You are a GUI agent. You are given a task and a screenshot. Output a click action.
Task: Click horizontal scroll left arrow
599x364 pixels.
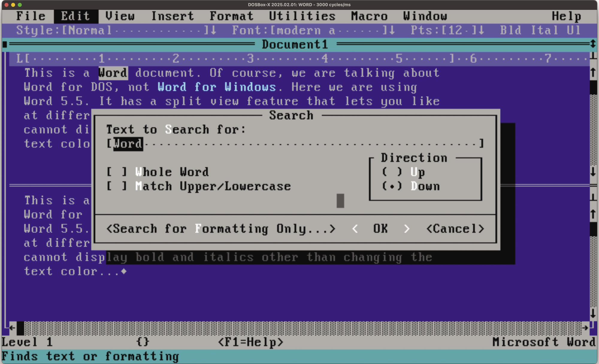(x=12, y=328)
